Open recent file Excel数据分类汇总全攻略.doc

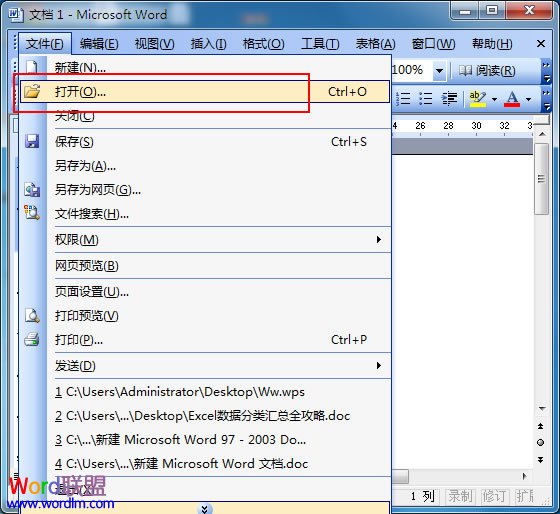(x=205, y=416)
